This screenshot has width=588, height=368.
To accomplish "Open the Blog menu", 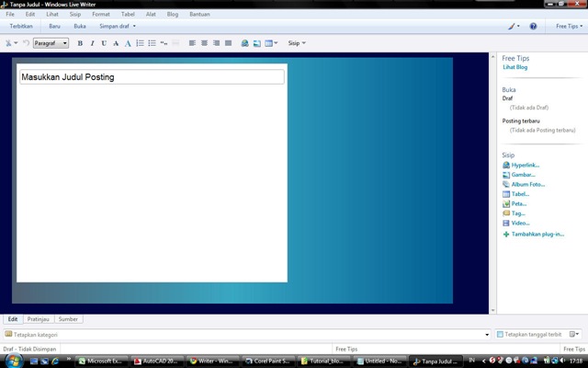I will click(x=173, y=15).
